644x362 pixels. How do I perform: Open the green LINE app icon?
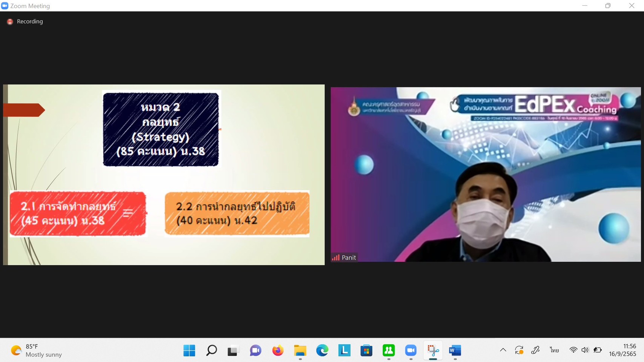389,350
